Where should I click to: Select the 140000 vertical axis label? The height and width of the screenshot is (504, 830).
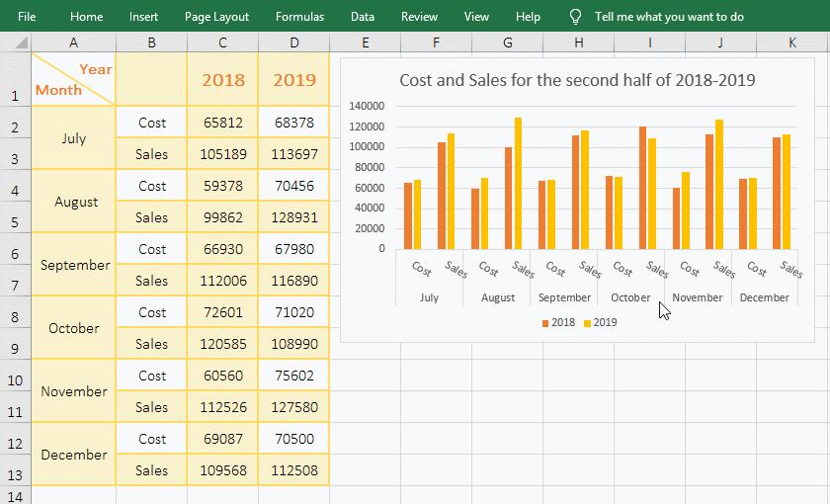(x=368, y=106)
